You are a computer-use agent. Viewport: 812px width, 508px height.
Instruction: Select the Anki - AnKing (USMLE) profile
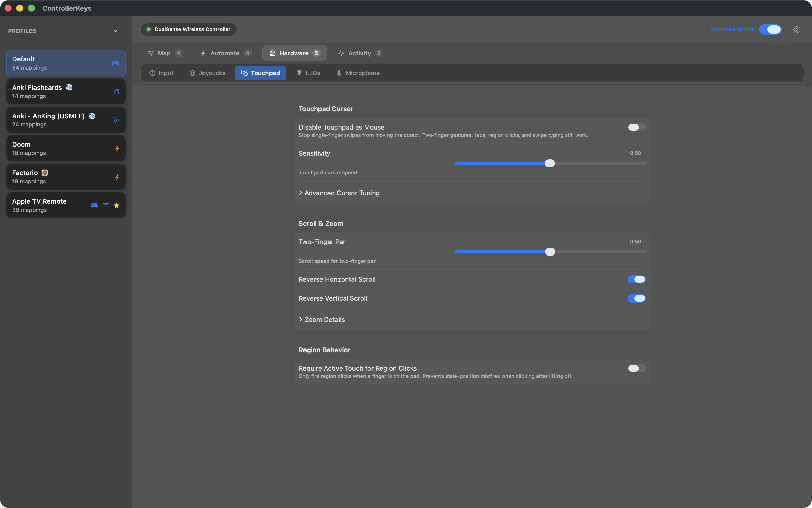pyautogui.click(x=66, y=120)
